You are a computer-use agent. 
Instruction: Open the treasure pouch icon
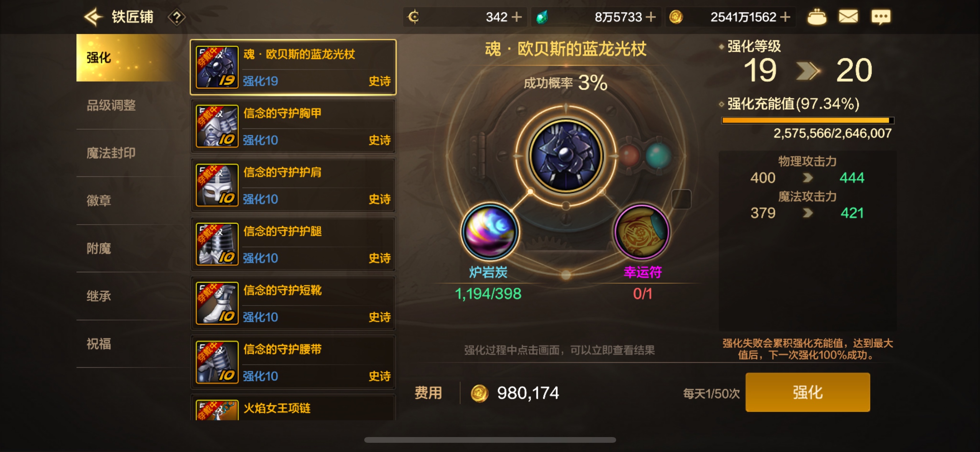pyautogui.click(x=817, y=17)
